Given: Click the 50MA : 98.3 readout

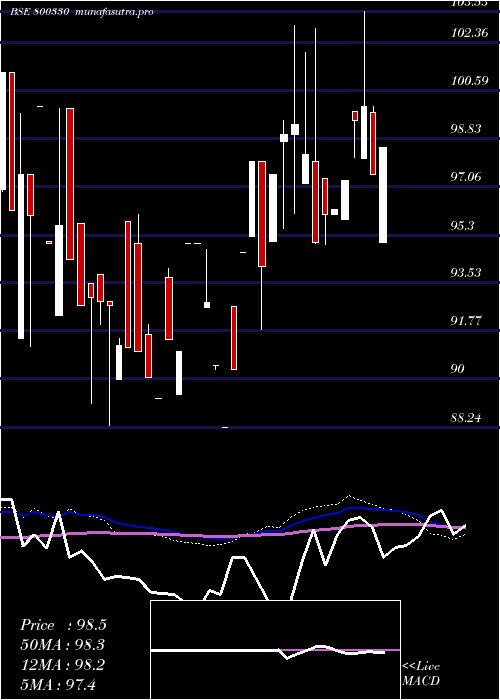Looking at the screenshot, I should click(63, 645).
